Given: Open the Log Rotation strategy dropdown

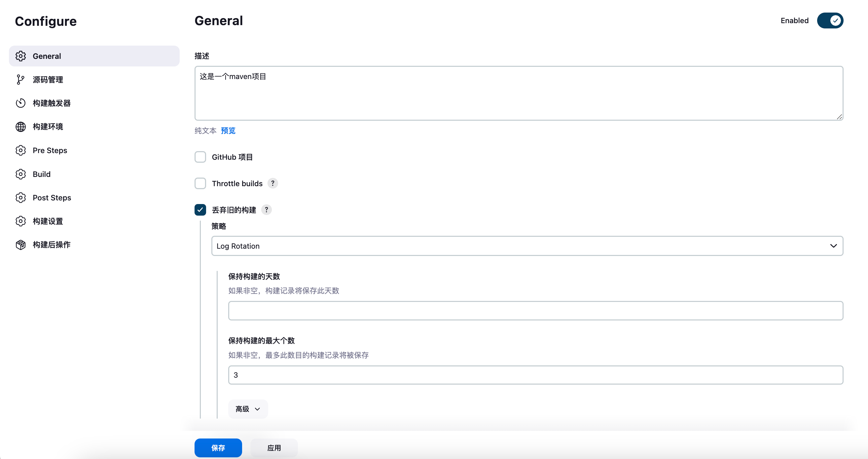Looking at the screenshot, I should click(x=527, y=246).
